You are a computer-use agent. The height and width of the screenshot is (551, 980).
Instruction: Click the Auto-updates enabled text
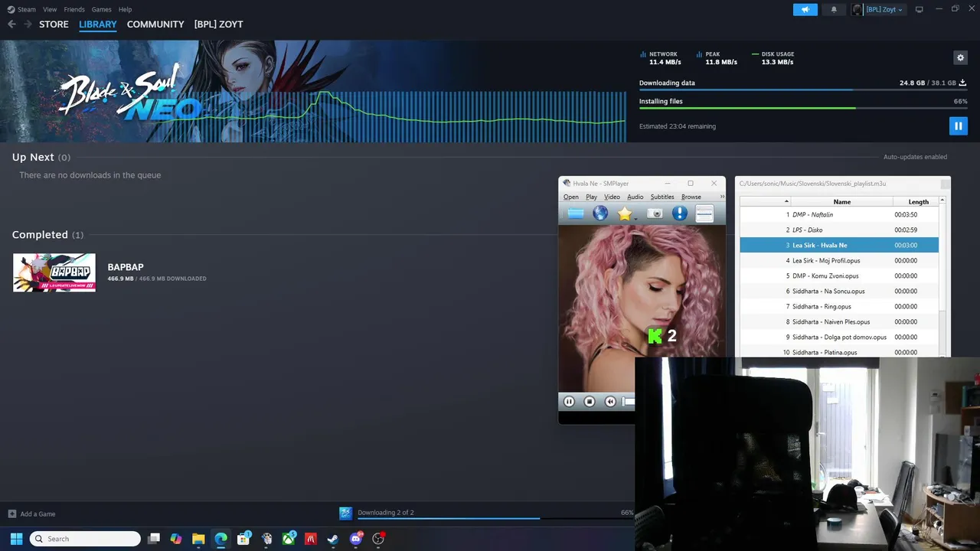coord(915,157)
